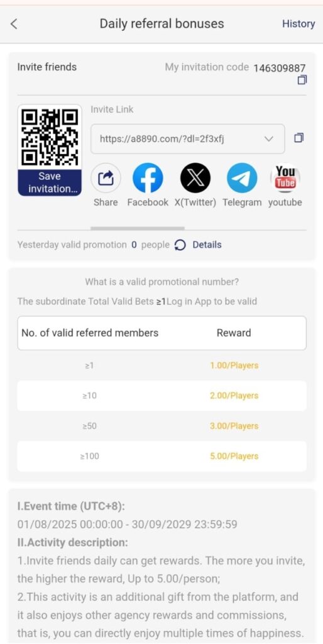Tap the 'What is a valid promotional number?' text
This screenshot has width=323, height=644.
(x=161, y=282)
